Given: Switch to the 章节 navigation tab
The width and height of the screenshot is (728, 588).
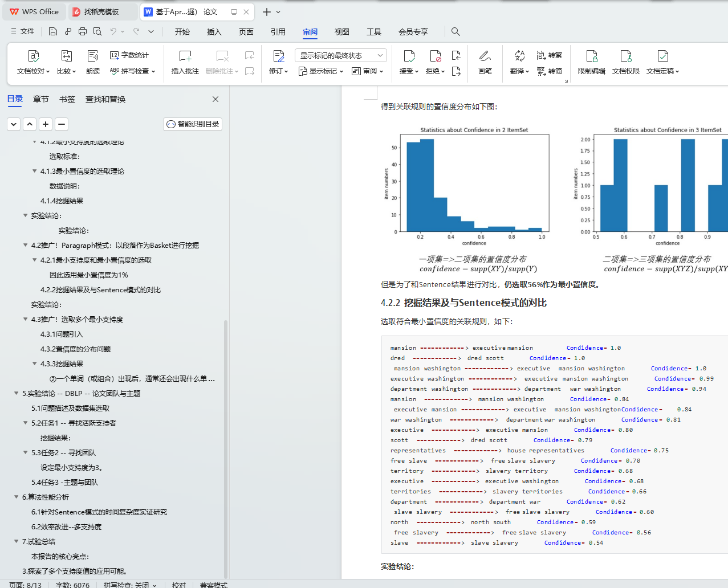Looking at the screenshot, I should click(41, 99).
